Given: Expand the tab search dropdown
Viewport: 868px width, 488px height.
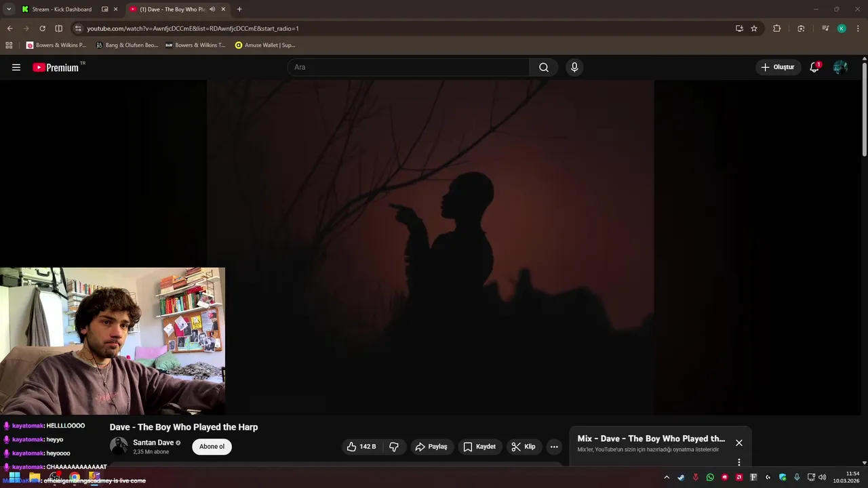Looking at the screenshot, I should coord(9,9).
